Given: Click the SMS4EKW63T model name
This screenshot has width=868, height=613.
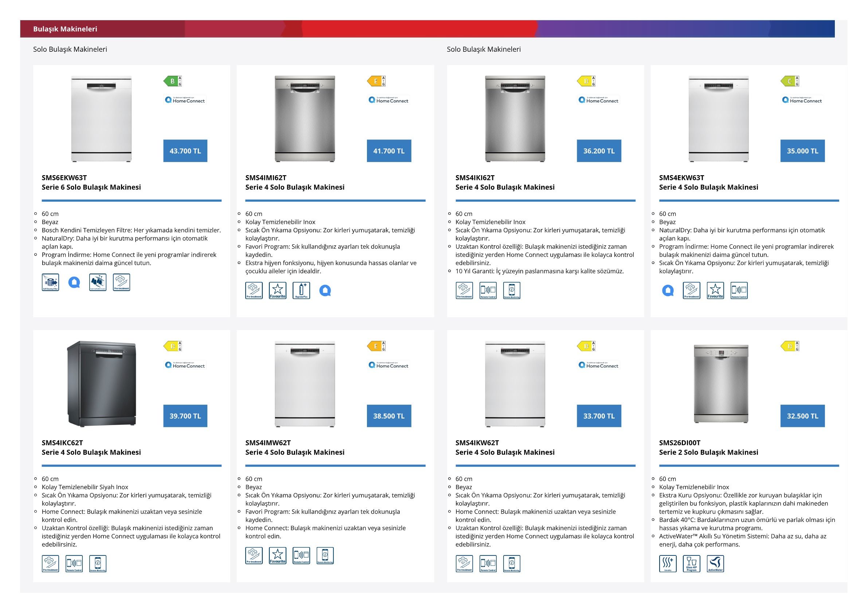Looking at the screenshot, I should tap(682, 178).
